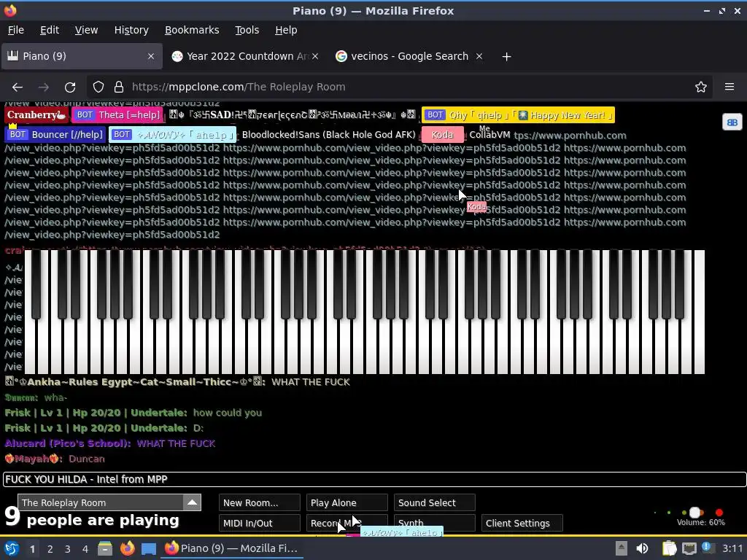The image size is (747, 560).
Task: Close the vecinos Google Search tab
Action: (479, 56)
